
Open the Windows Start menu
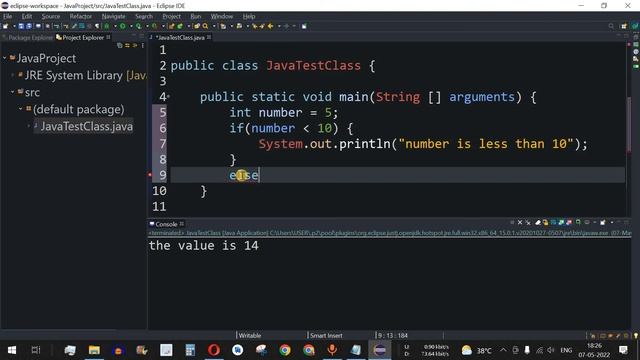click(x=12, y=350)
